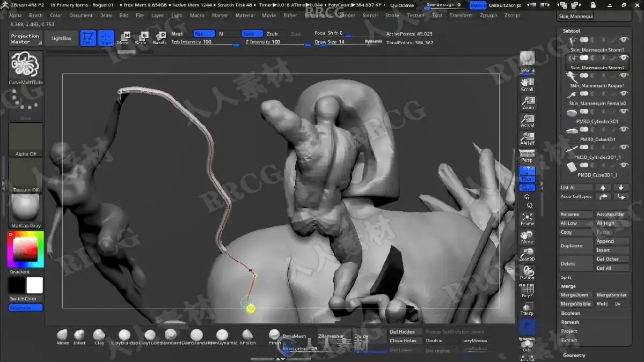Collapse the Merge section header
The image size is (644, 362).
[x=568, y=286]
